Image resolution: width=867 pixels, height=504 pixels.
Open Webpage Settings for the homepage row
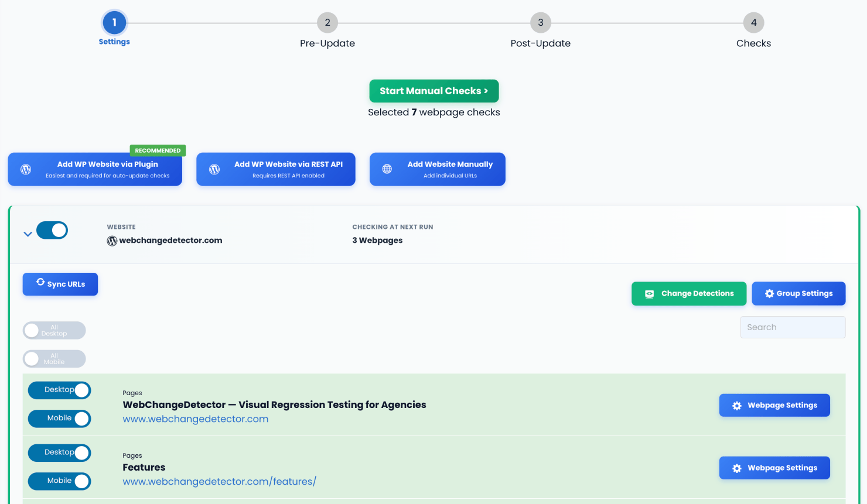(x=774, y=405)
